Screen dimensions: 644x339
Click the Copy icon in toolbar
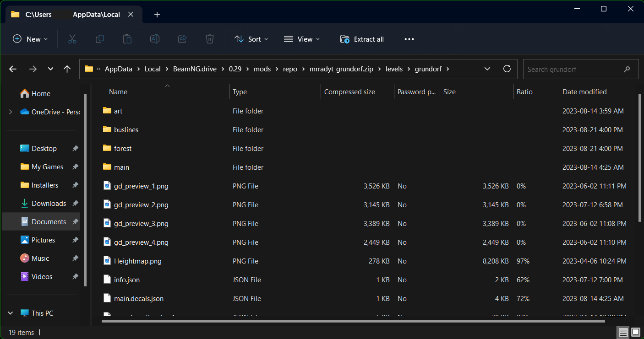(99, 39)
